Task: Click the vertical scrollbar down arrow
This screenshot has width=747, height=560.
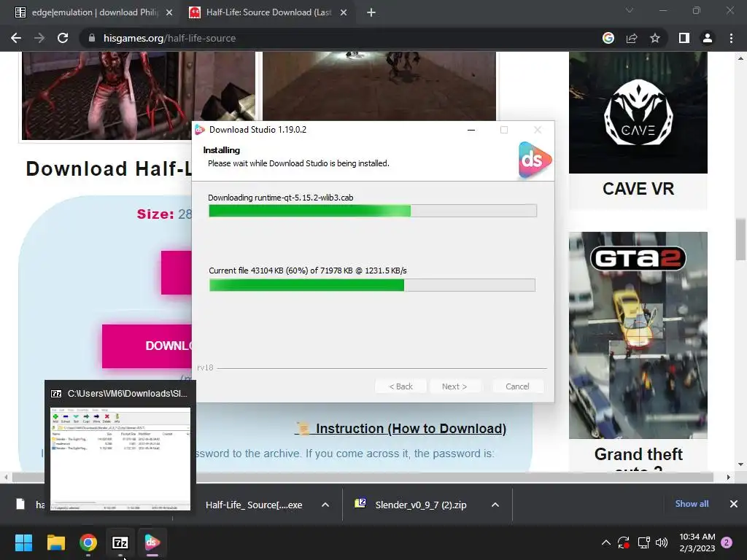Action: (x=740, y=464)
